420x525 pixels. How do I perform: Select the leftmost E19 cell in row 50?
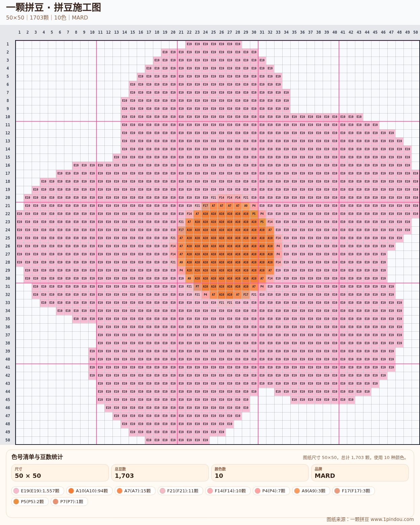[x=149, y=440]
